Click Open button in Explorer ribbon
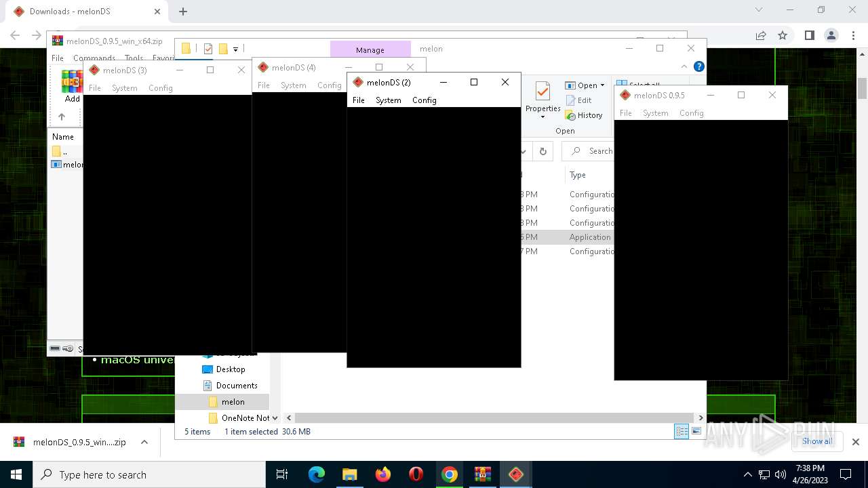Screen dimensions: 868x488 [582, 85]
